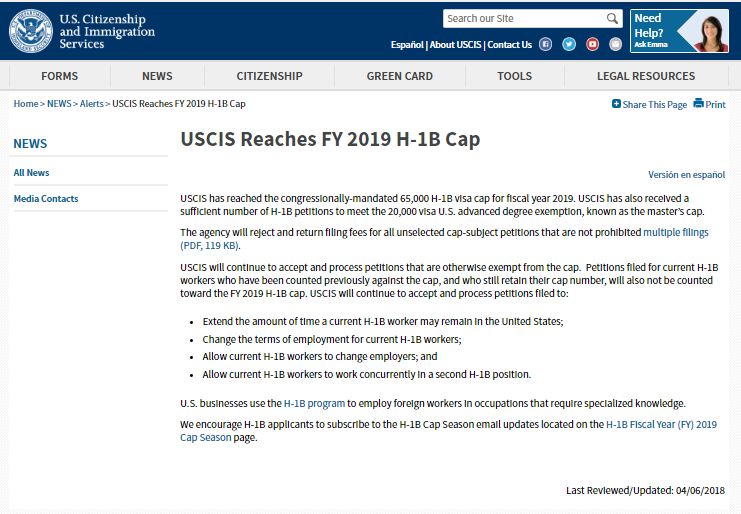Open Ask Emma help assistant
Screen dimensions: 741x514
point(679,30)
